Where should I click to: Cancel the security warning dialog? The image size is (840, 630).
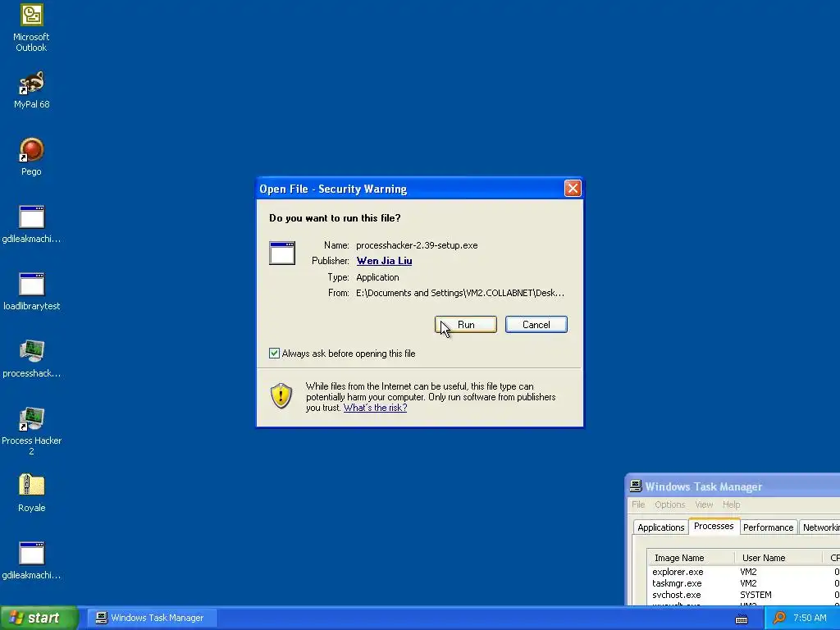point(536,325)
